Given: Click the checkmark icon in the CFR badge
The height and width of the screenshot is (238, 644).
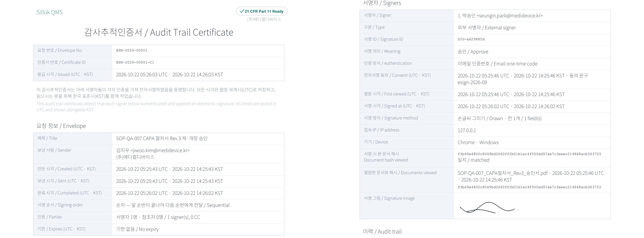Looking at the screenshot, I should pyautogui.click(x=242, y=11).
